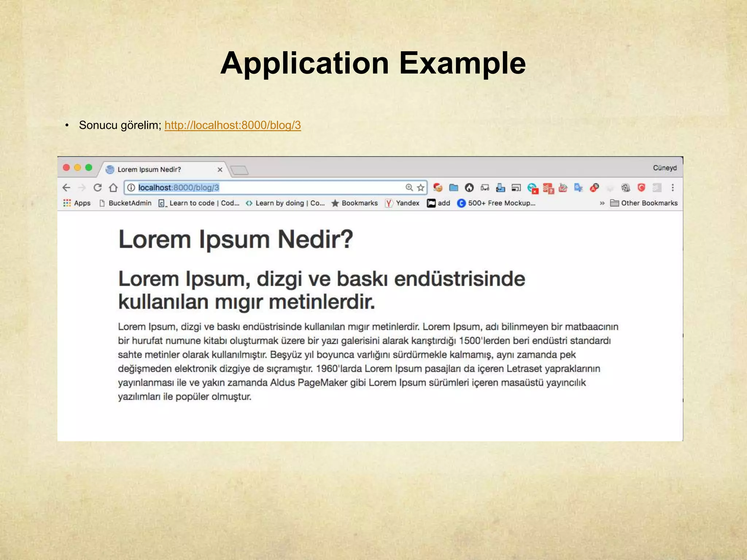Open the BucketAdmin bookmark

point(125,203)
